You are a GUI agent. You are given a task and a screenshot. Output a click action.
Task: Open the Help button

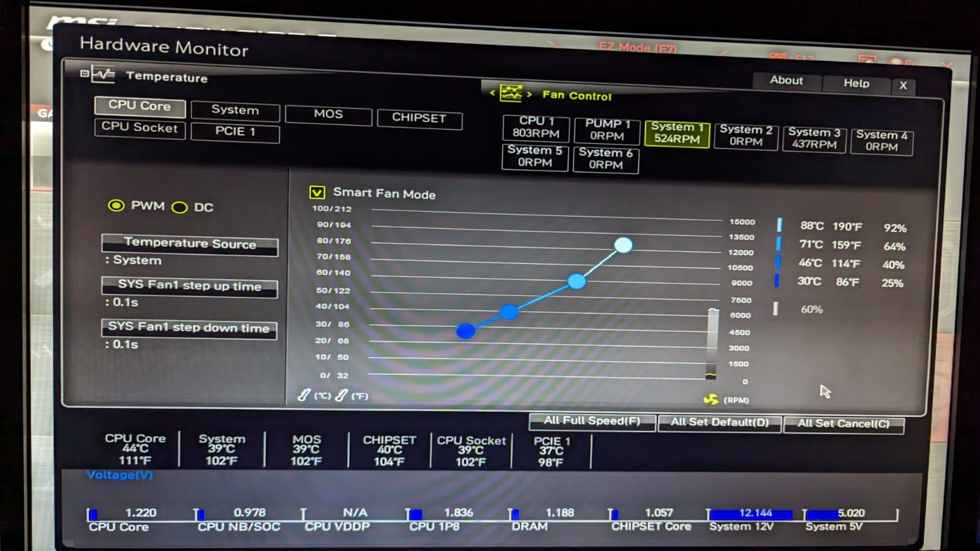[x=856, y=83]
